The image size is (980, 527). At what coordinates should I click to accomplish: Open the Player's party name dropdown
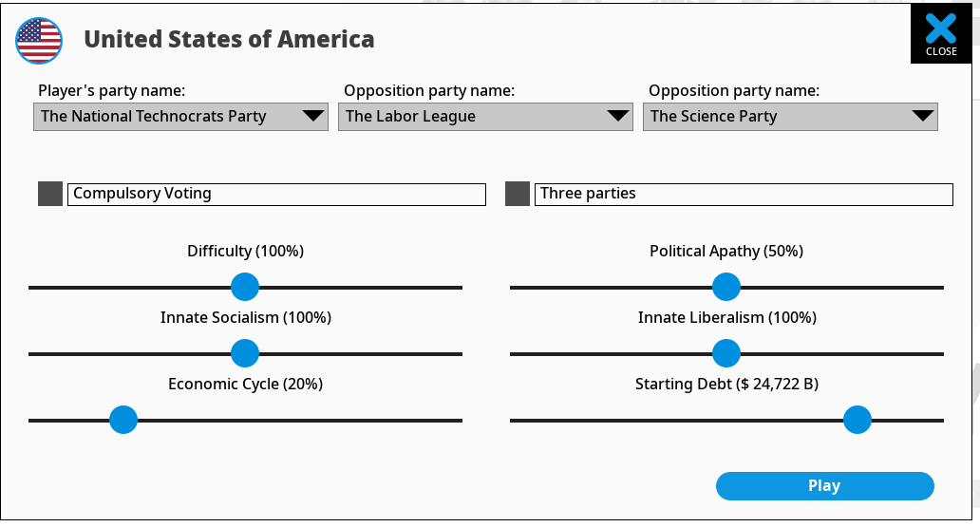(180, 117)
